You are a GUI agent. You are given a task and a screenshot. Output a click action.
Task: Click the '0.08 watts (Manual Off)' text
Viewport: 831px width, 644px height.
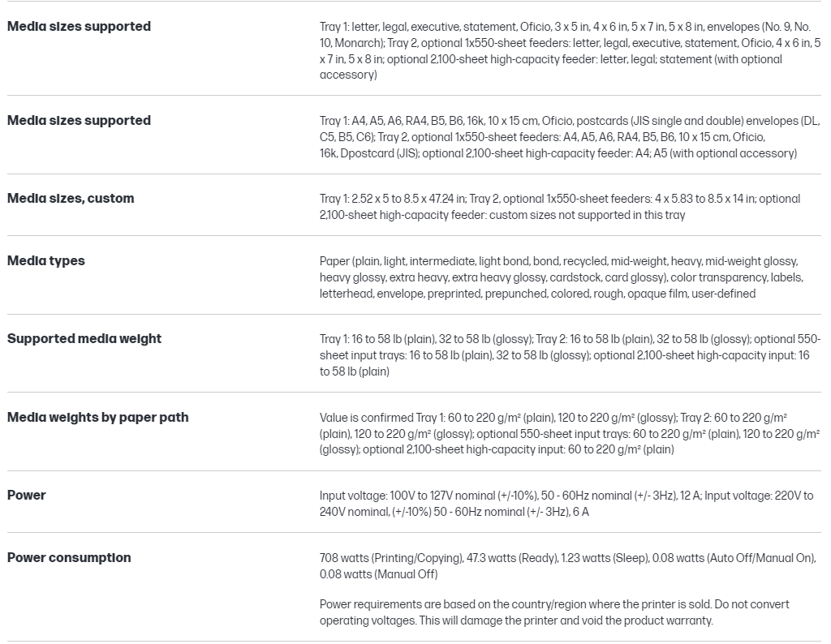coord(378,574)
